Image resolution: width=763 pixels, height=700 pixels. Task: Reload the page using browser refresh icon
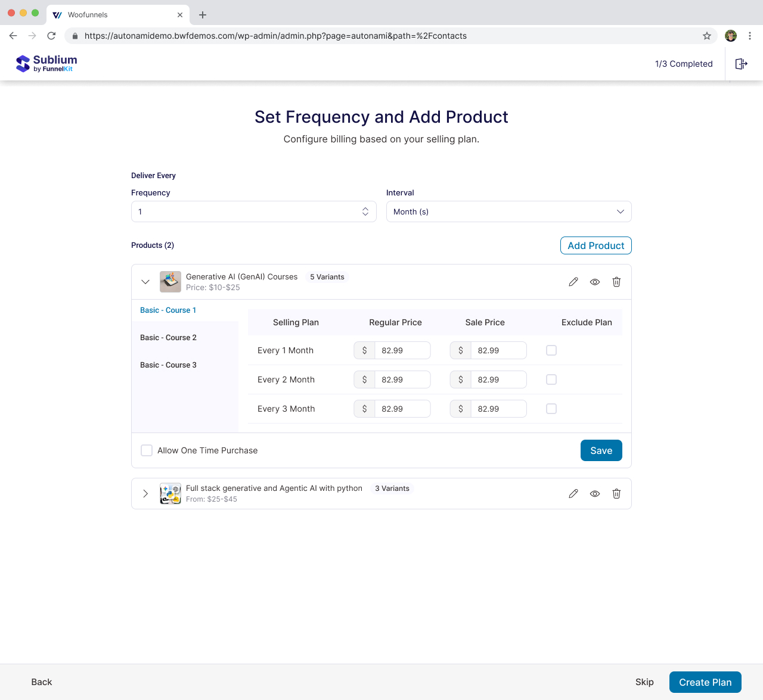(x=51, y=36)
